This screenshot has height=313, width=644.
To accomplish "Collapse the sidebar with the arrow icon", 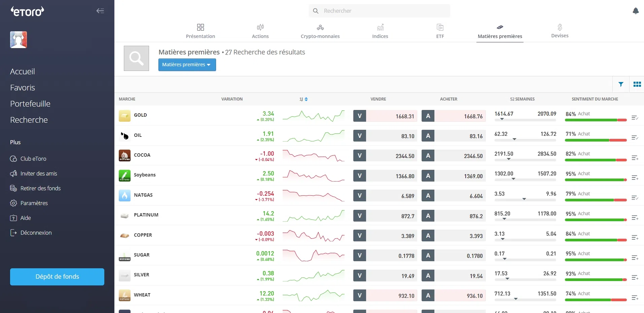I will click(100, 11).
